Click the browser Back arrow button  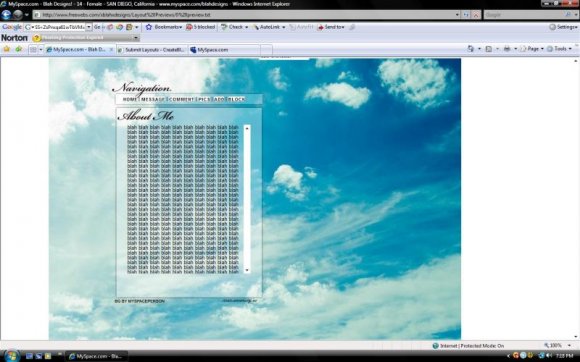pyautogui.click(x=6, y=15)
